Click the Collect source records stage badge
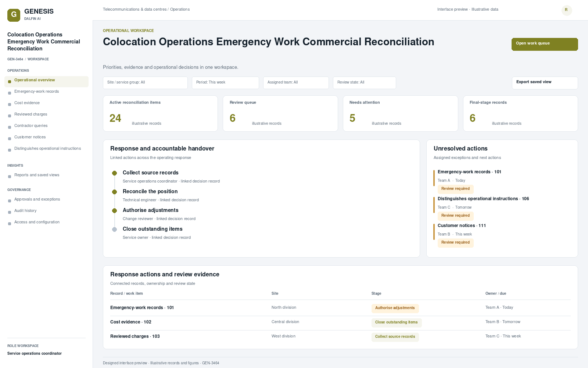This screenshot has width=588, height=368. [x=395, y=337]
